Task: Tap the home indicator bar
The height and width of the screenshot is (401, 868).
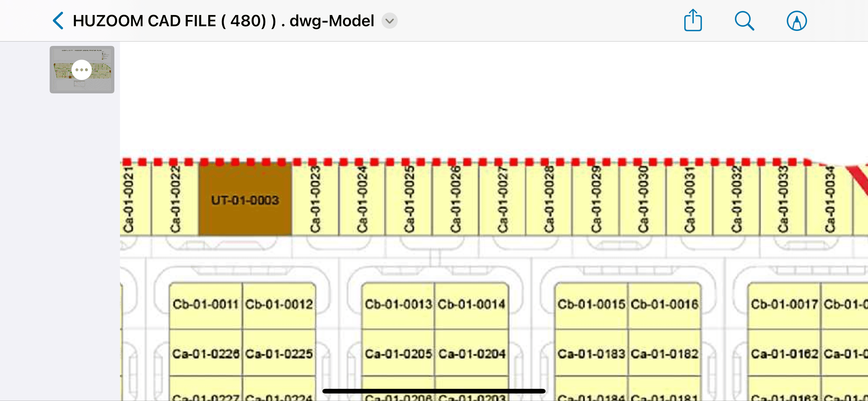Action: pos(434,391)
